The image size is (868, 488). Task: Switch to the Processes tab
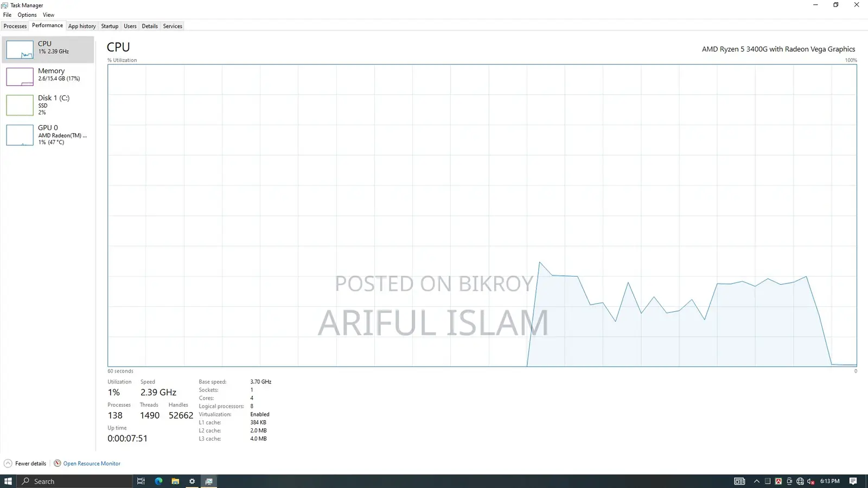15,26
